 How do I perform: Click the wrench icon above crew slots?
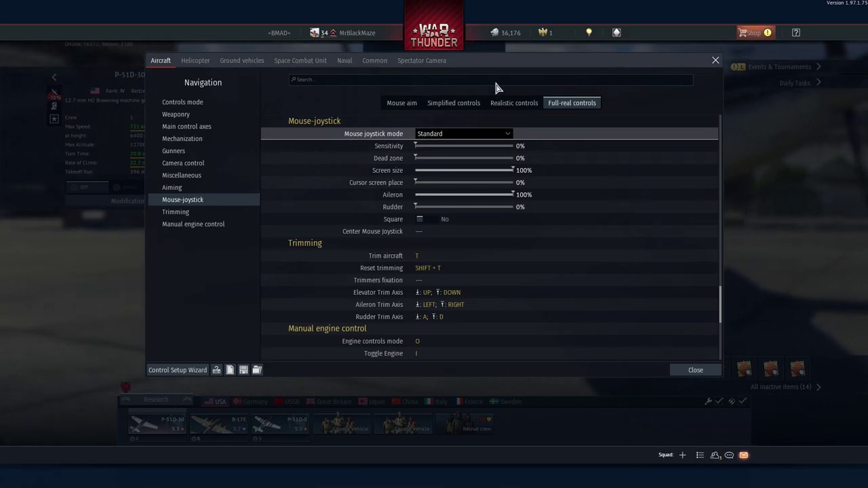point(708,401)
